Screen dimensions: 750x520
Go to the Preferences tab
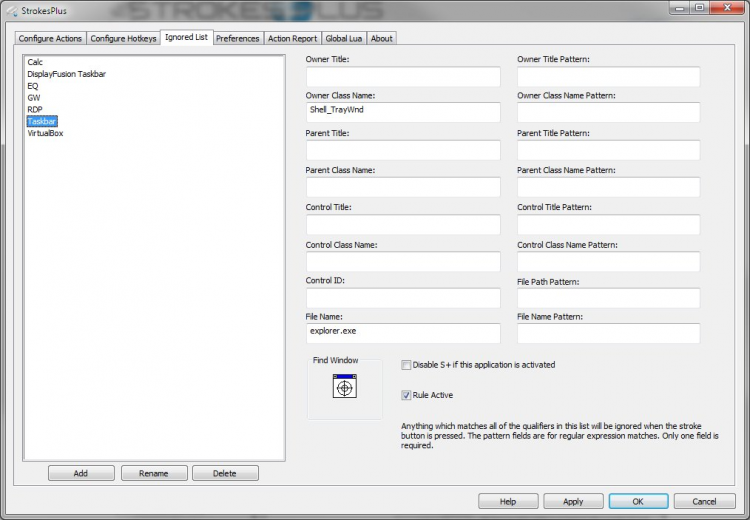(237, 38)
